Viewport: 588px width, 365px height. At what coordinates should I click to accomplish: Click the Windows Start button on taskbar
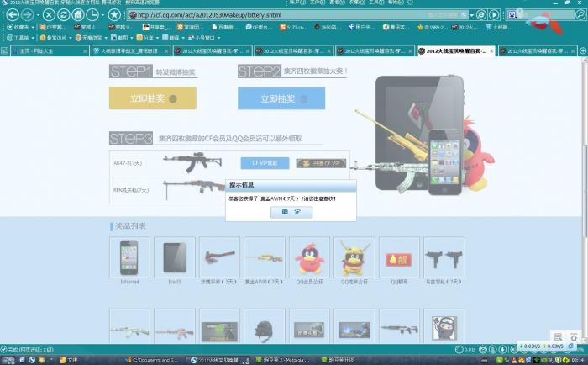(8, 360)
